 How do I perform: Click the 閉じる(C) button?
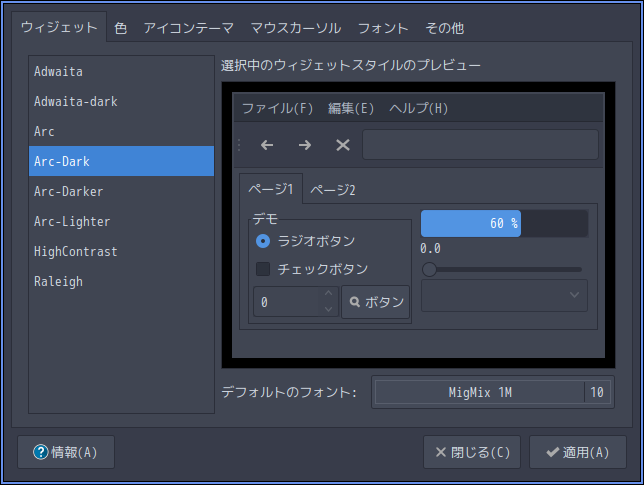click(x=472, y=452)
